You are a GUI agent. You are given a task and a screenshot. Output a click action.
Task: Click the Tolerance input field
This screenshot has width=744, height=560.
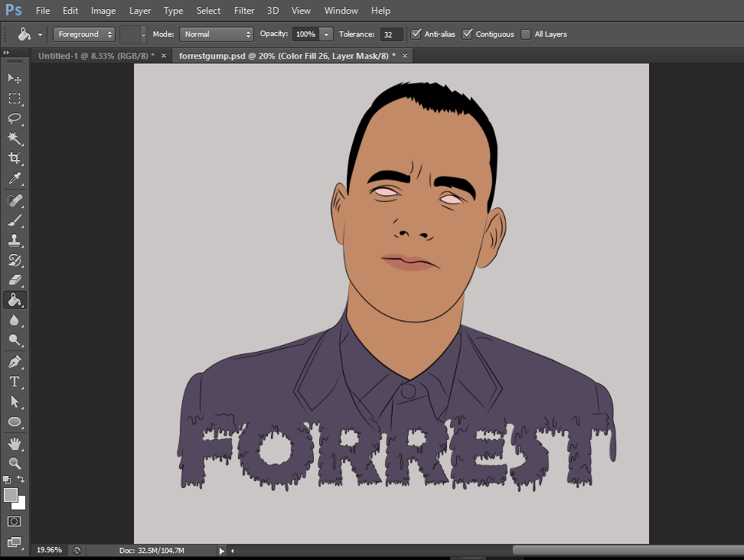(x=391, y=34)
